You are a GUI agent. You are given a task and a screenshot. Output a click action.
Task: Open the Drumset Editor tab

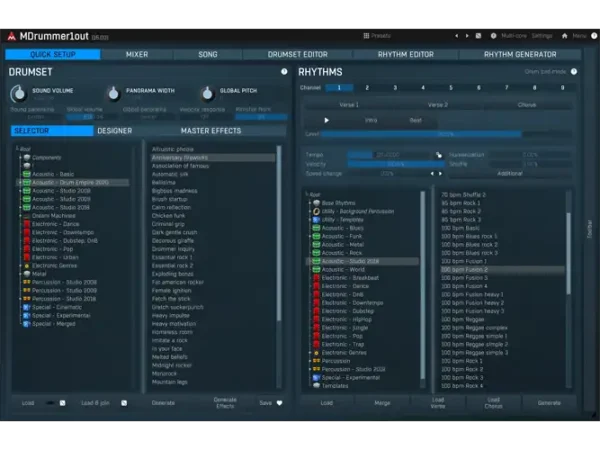coord(298,54)
